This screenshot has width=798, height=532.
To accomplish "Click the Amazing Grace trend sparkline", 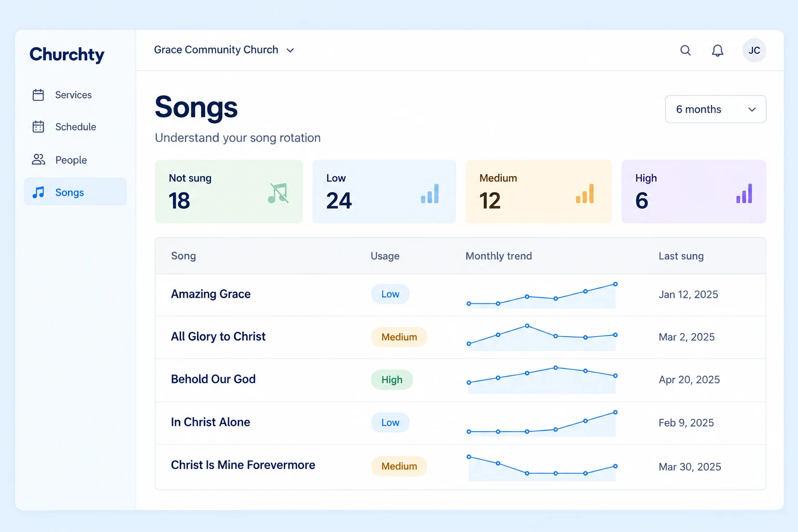I will [542, 295].
